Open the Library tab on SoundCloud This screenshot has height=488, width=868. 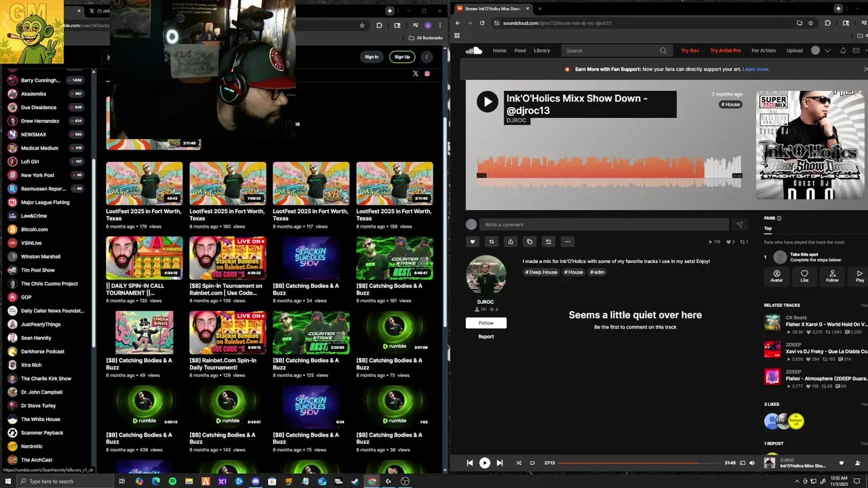coord(542,50)
